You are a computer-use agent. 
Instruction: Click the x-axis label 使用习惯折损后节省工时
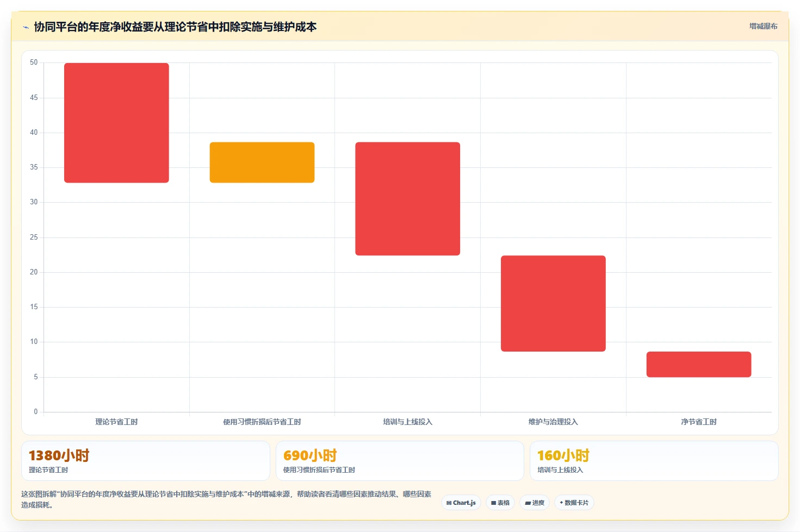(262, 422)
